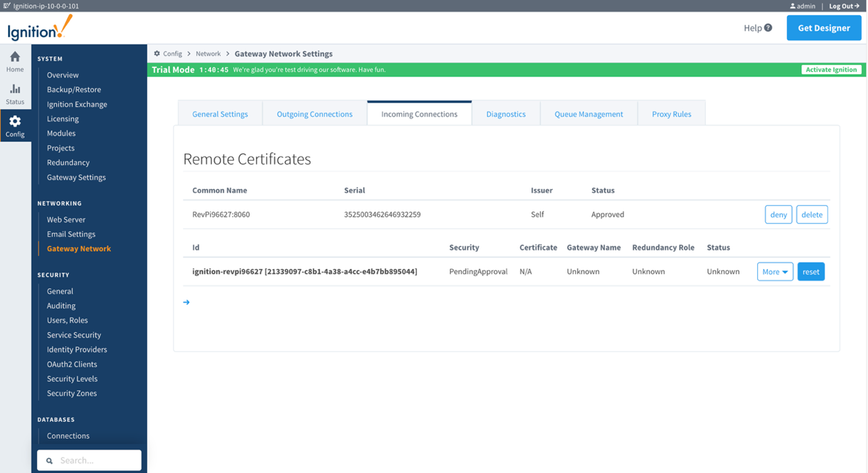This screenshot has width=868, height=473.
Task: Expand the More dropdown for ignition-revpi96627
Action: click(775, 272)
